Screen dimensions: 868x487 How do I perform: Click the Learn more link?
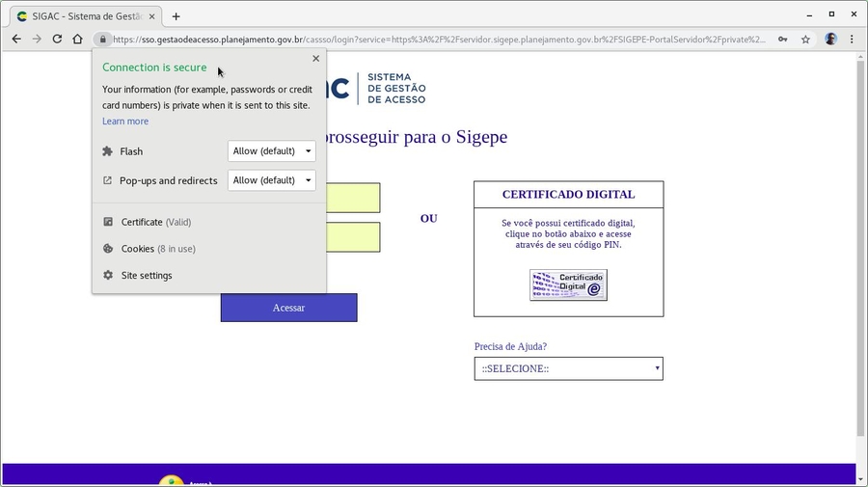(x=125, y=122)
